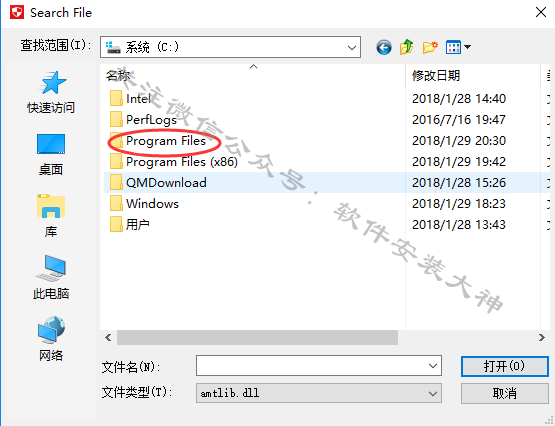Open the file type amtlib.dll dropdown
Screen dimensions: 555x426
(319, 393)
